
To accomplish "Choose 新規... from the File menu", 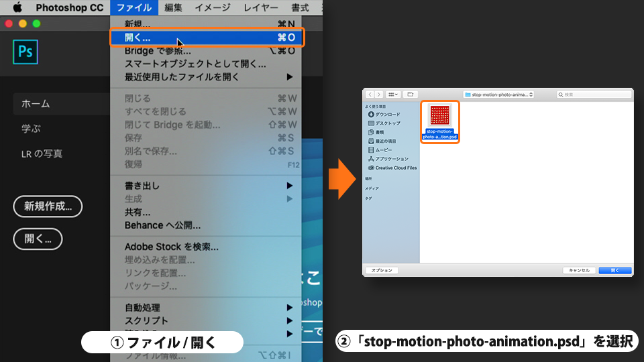I will coord(206,24).
